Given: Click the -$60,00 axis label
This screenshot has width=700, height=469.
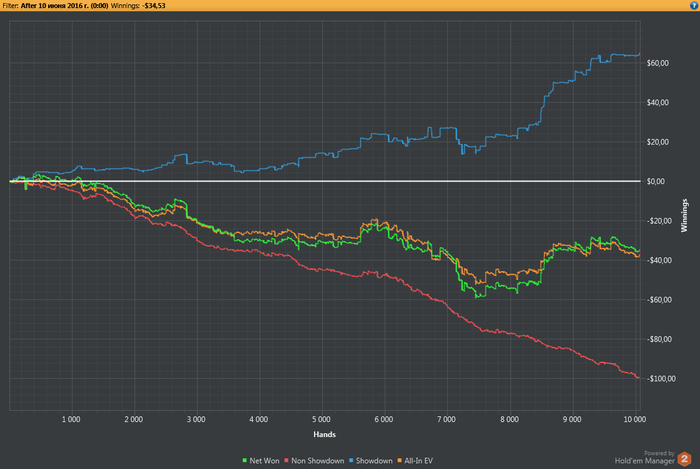Looking at the screenshot, I should coord(658,300).
